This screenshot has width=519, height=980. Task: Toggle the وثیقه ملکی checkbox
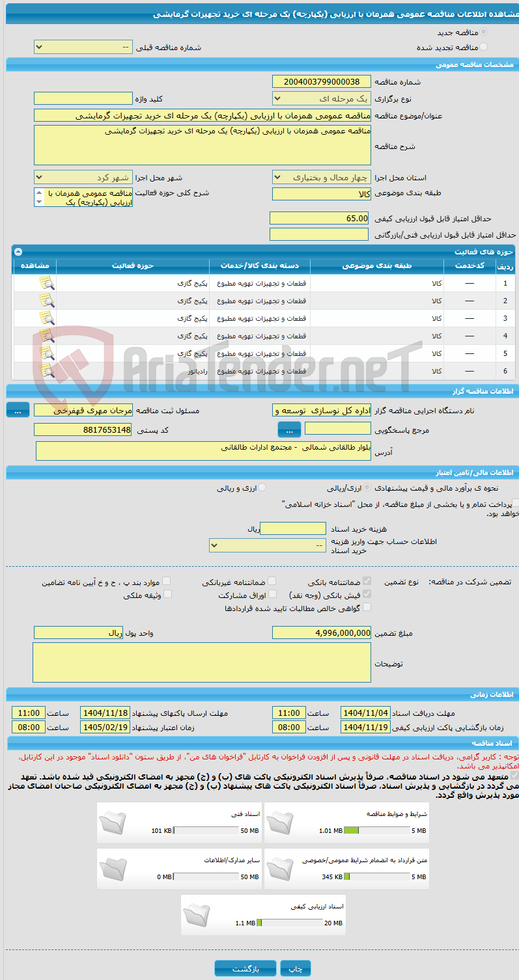167,594
